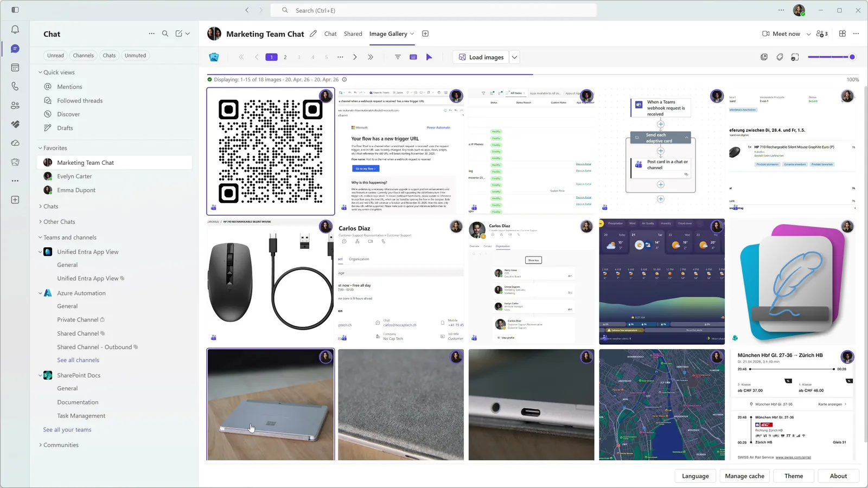The image size is (868, 488).
Task: Open the participants icon showing 3
Action: point(822,34)
